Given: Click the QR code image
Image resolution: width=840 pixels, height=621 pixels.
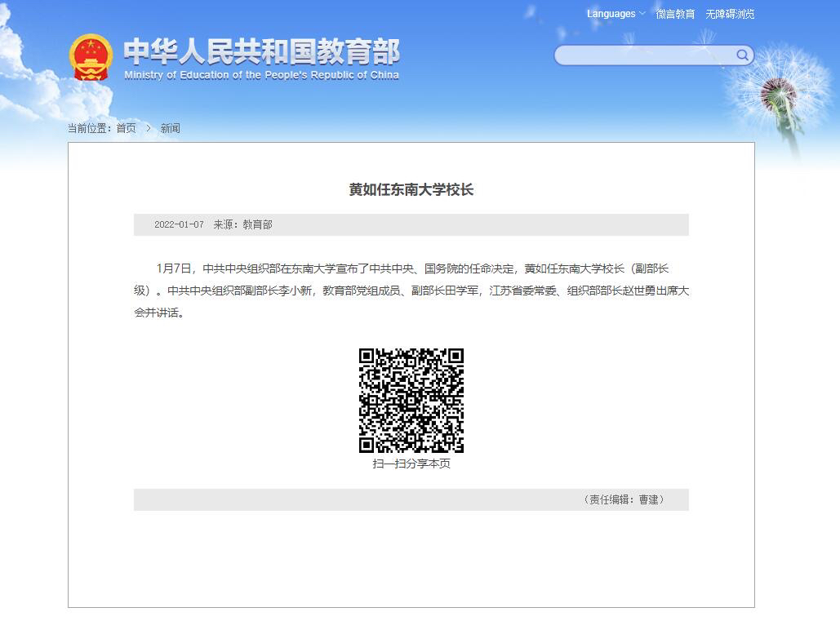Looking at the screenshot, I should point(411,401).
